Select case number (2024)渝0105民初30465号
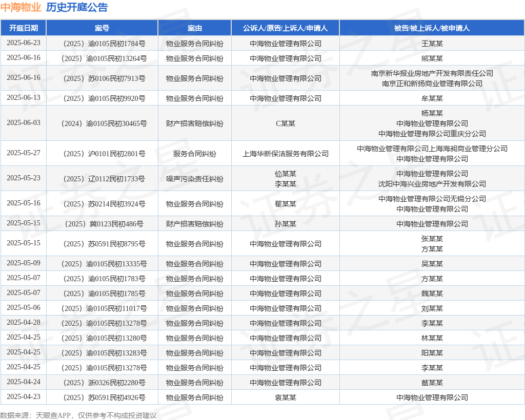 (104, 123)
